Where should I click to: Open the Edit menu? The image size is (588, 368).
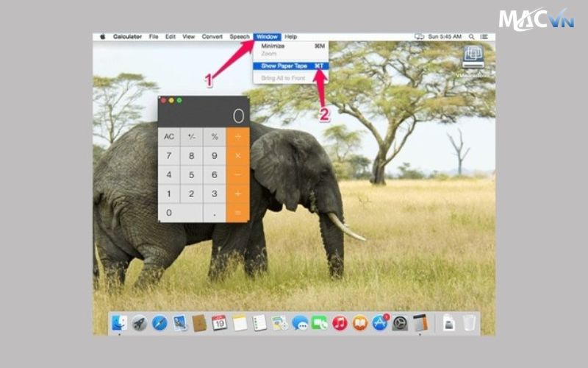[171, 36]
